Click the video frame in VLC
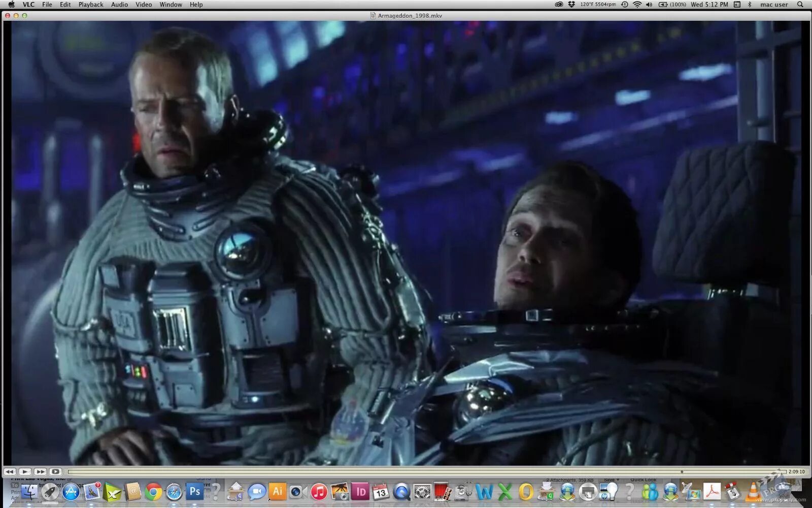 (406, 243)
